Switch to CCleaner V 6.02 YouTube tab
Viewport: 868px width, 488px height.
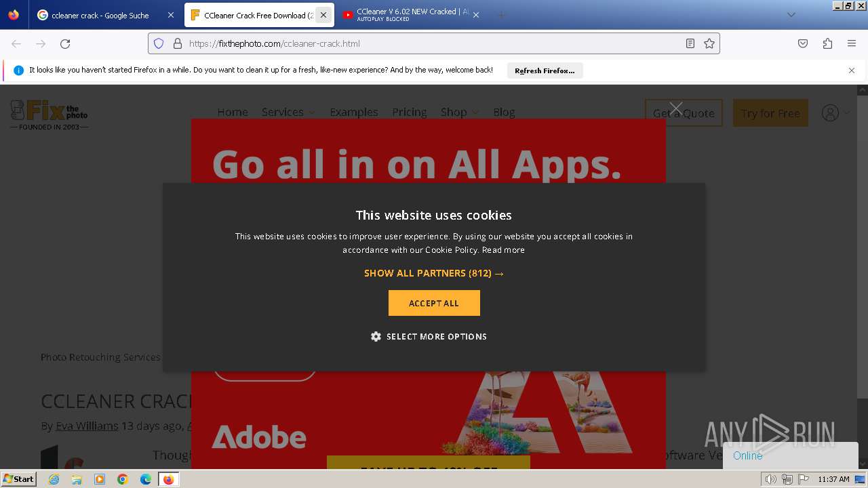pyautogui.click(x=411, y=15)
